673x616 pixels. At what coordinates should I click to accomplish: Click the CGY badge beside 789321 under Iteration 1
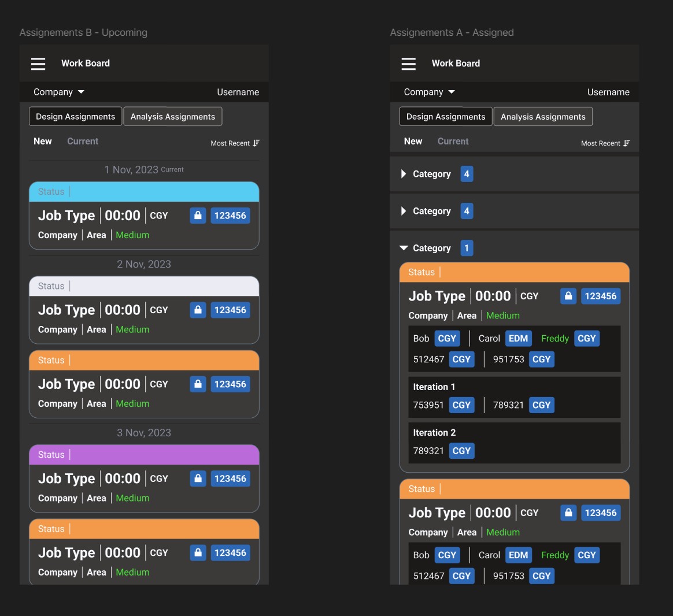tap(542, 405)
